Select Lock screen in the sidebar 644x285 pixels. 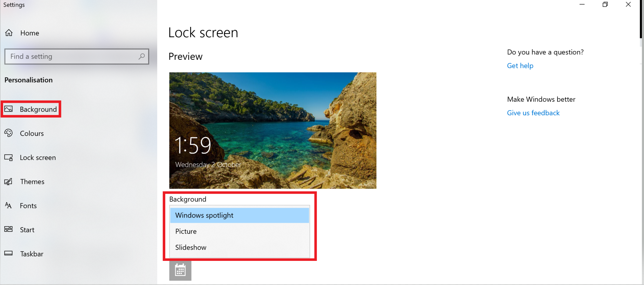coord(38,157)
